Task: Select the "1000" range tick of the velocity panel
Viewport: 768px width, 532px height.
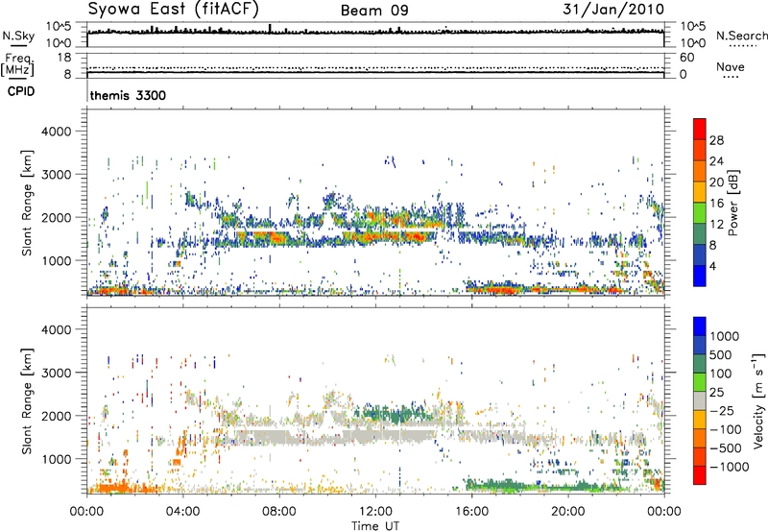Action: [57, 459]
